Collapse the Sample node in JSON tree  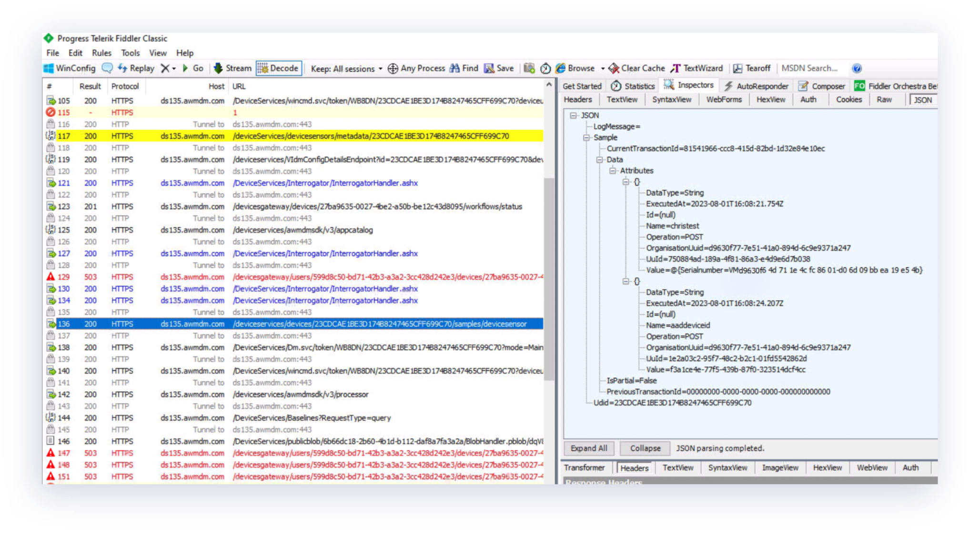586,138
